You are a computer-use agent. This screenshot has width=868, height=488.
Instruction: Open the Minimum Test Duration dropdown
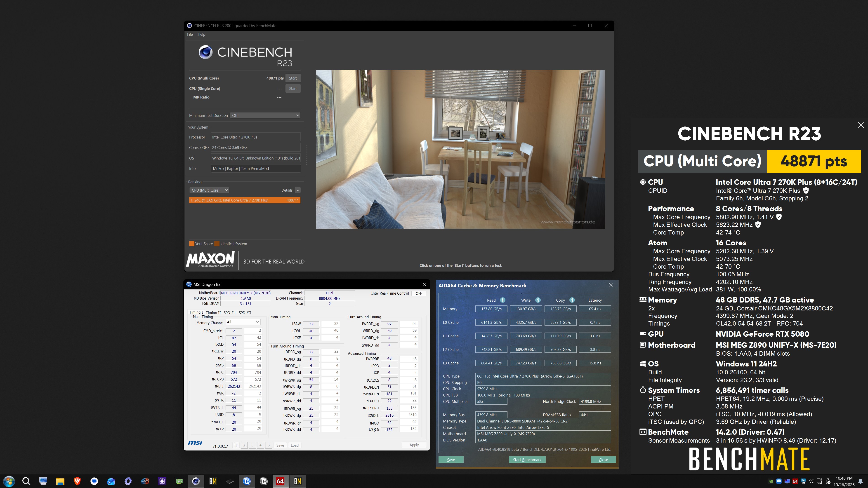tap(265, 115)
